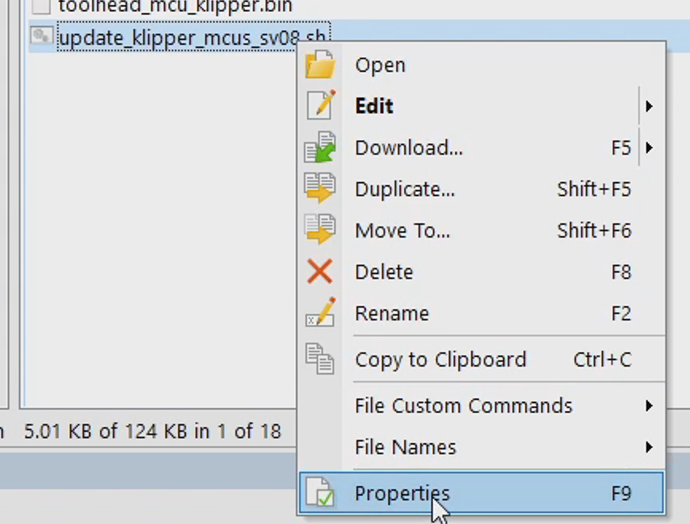Screen dimensions: 690x524
Task: Click the Copy to Clipboard icon
Action: pos(320,360)
